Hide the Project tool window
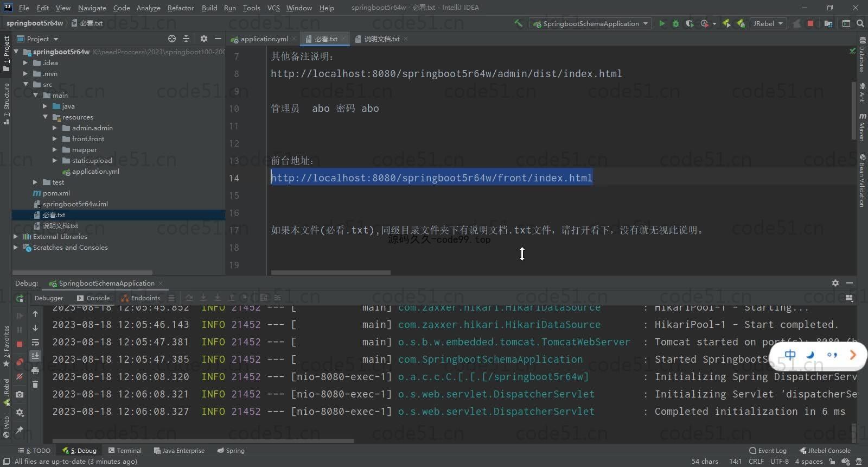Image resolution: width=868 pixels, height=467 pixels. click(x=218, y=39)
